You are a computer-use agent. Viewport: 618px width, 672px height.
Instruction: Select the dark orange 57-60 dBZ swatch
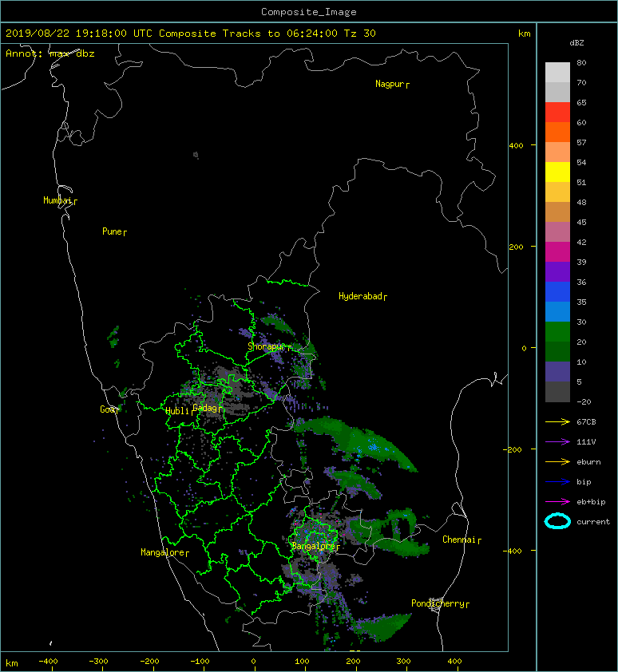[x=557, y=132]
